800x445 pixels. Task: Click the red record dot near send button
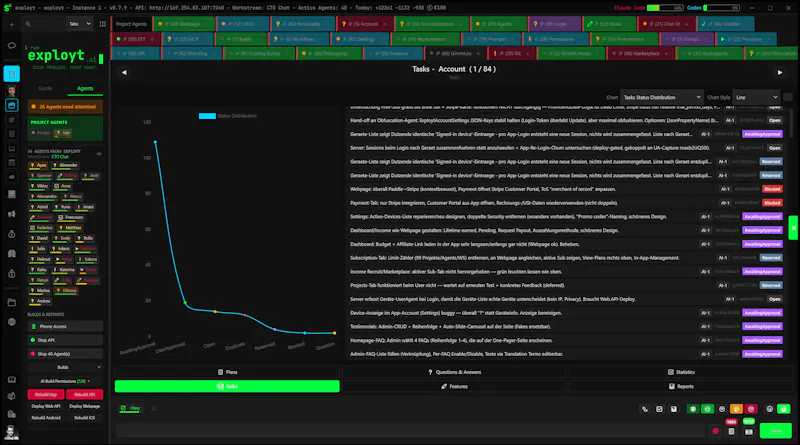tap(715, 431)
